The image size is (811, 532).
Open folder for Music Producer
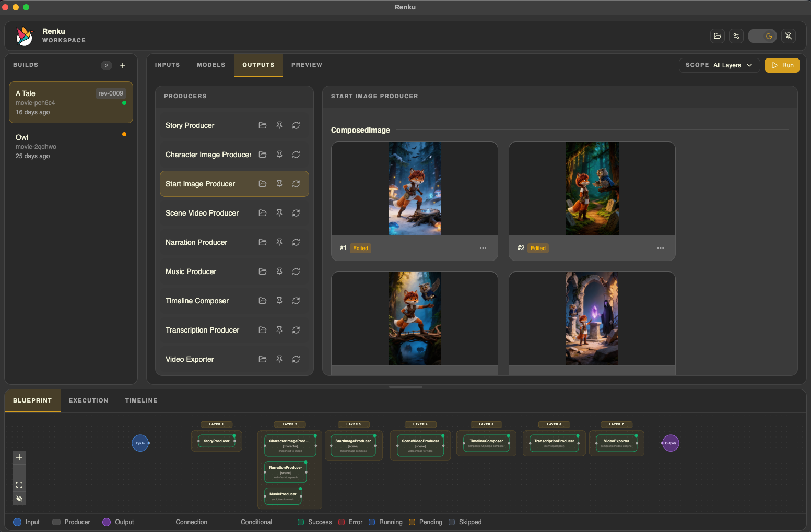[263, 271]
